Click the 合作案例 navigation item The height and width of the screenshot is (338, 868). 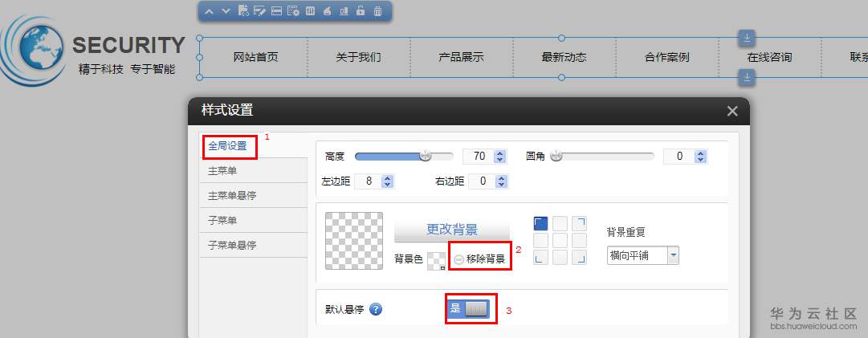pyautogui.click(x=667, y=57)
